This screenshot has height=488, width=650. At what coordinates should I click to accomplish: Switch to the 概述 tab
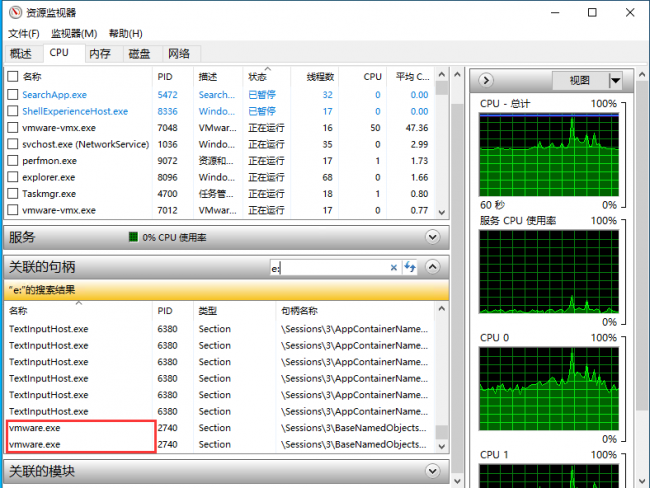23,54
